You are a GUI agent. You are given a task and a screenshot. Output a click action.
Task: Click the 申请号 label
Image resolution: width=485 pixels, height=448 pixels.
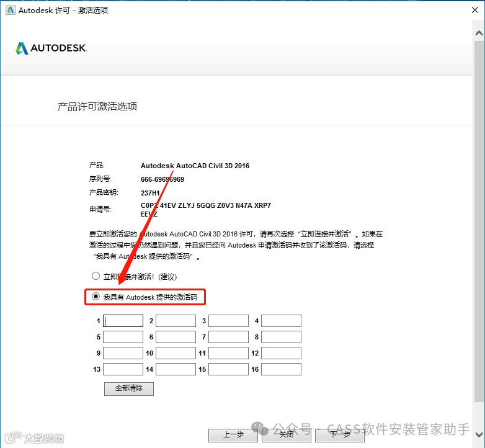[100, 210]
